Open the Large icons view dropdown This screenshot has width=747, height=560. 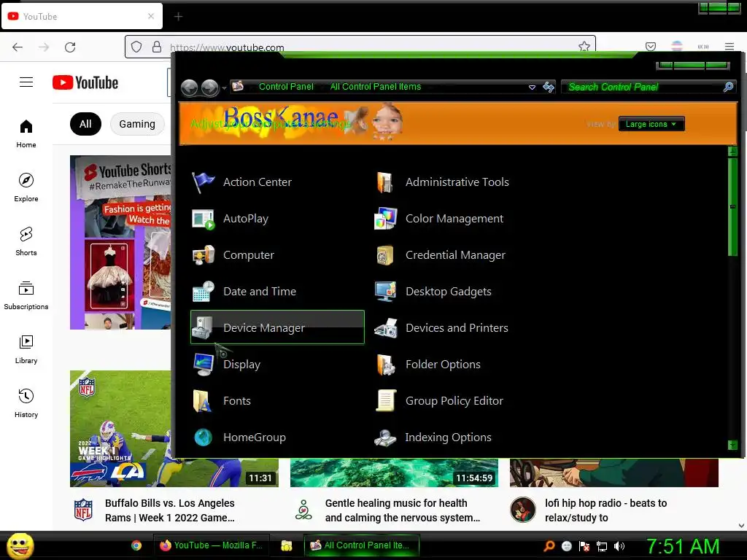pos(651,124)
